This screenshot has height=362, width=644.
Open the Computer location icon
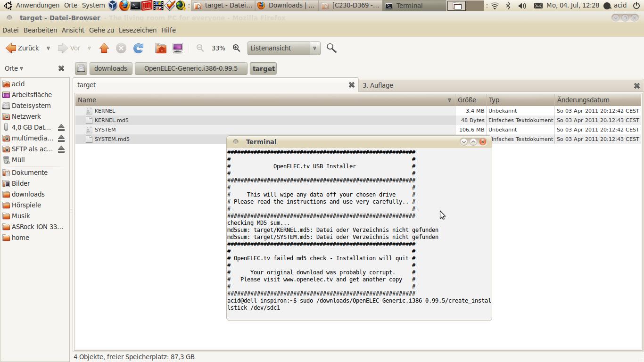click(x=178, y=48)
